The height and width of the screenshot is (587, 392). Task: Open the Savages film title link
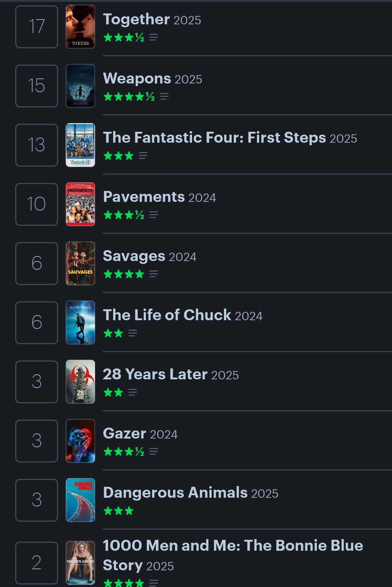coord(134,256)
